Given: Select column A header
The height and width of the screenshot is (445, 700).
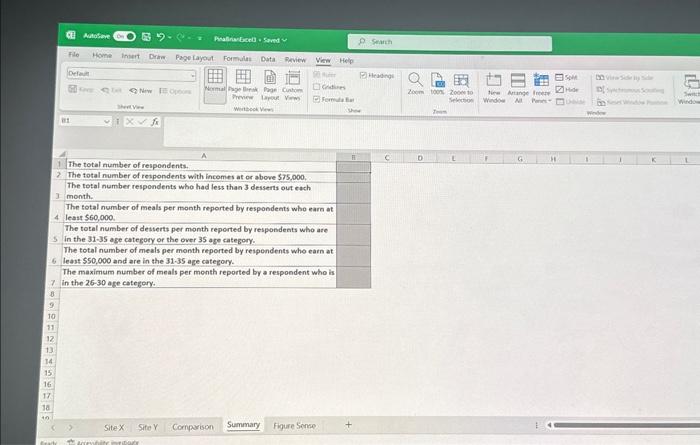Looking at the screenshot, I should (203, 156).
